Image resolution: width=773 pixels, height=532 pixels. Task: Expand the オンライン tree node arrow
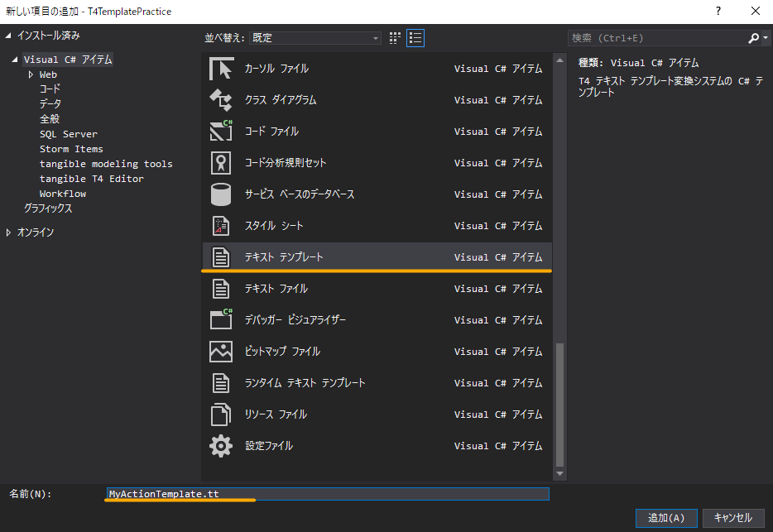(8, 232)
